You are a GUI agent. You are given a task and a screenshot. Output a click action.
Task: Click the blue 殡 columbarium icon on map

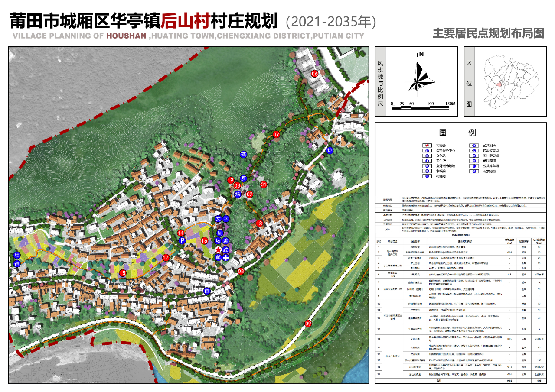click(243, 154)
